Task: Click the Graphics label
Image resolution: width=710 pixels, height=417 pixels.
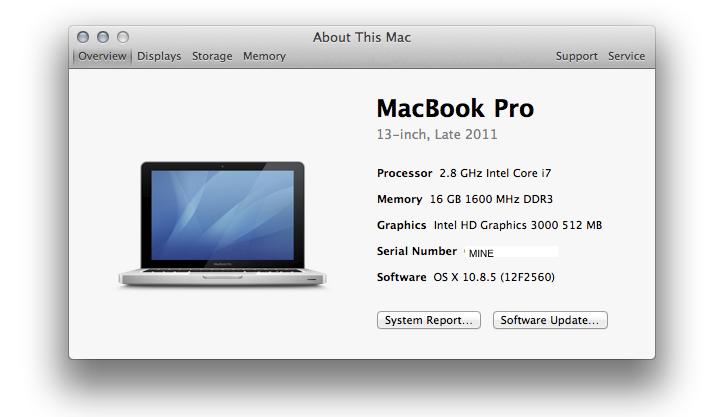Action: 401,225
